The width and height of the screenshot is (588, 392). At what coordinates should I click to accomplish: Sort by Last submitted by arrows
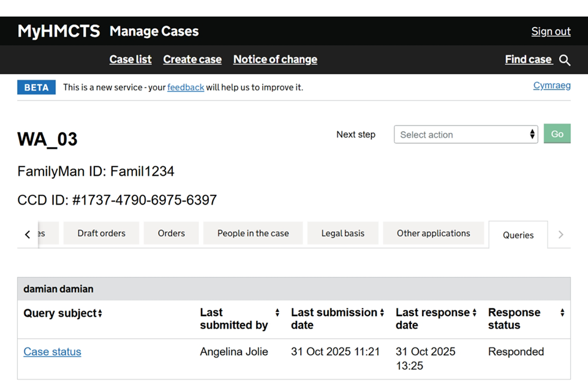point(277,313)
